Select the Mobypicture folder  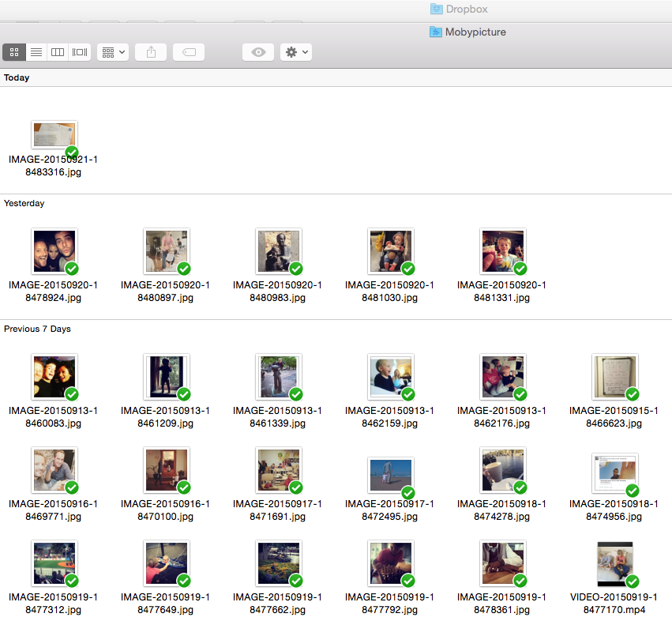467,32
